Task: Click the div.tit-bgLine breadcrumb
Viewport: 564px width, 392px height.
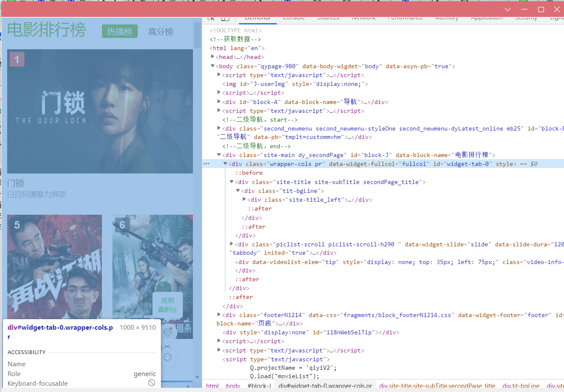Action: [521, 386]
